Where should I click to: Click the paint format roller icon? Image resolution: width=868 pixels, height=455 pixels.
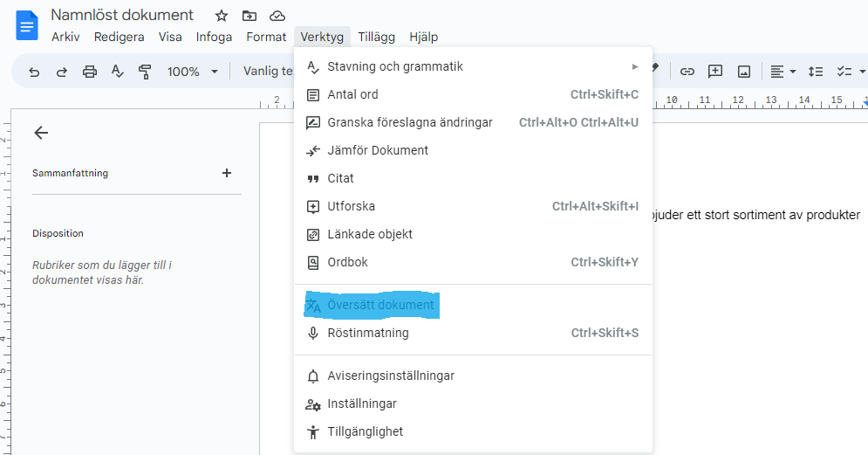[x=145, y=72]
